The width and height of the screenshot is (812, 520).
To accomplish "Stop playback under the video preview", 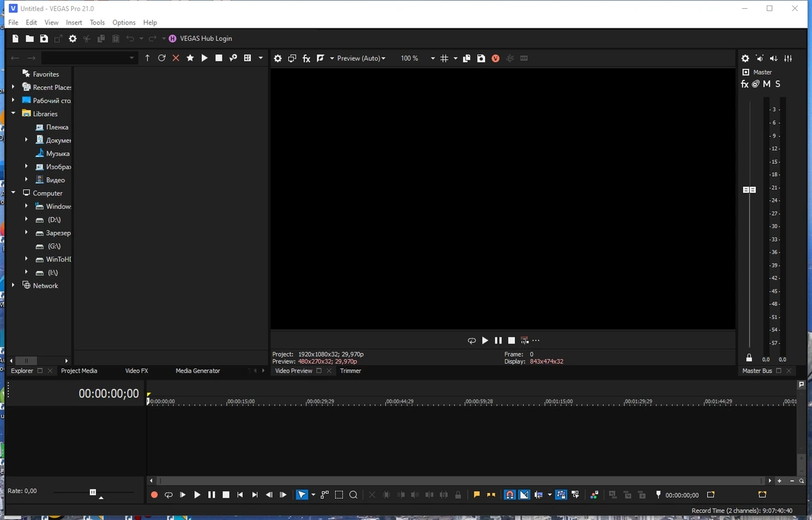I will (x=512, y=341).
